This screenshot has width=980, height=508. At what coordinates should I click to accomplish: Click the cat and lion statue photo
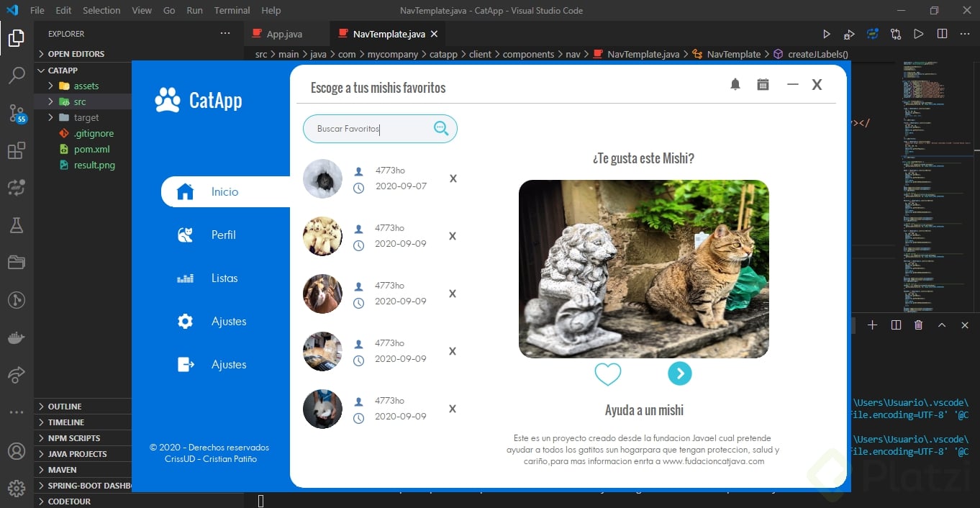click(x=644, y=269)
